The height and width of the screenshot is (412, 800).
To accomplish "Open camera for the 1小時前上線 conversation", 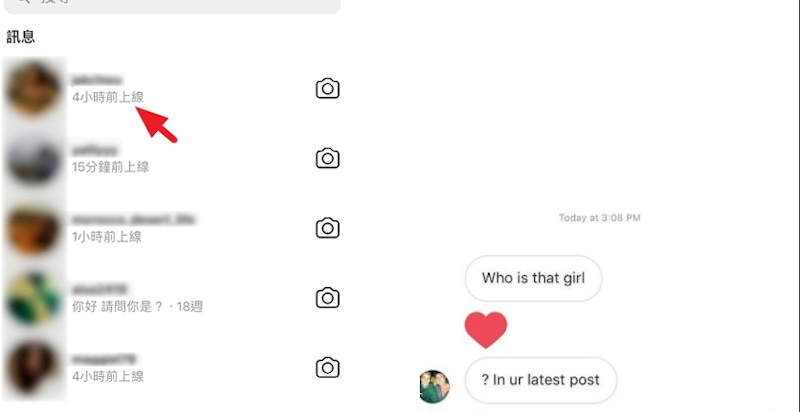I will (x=328, y=228).
